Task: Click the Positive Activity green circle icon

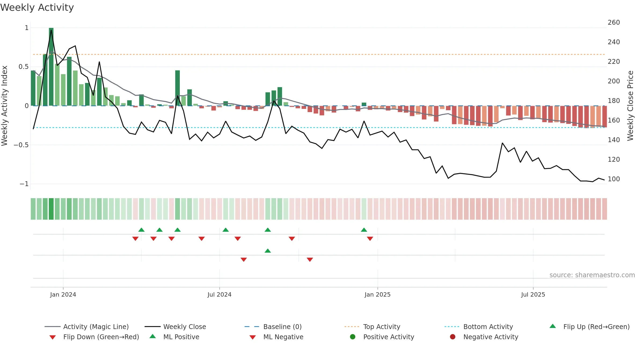Action: point(353,337)
